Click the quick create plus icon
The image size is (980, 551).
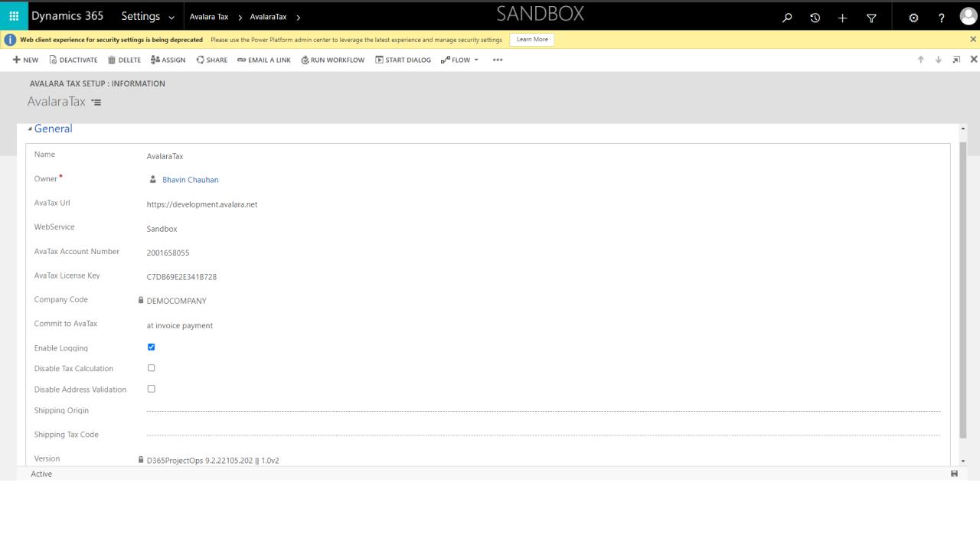(842, 18)
